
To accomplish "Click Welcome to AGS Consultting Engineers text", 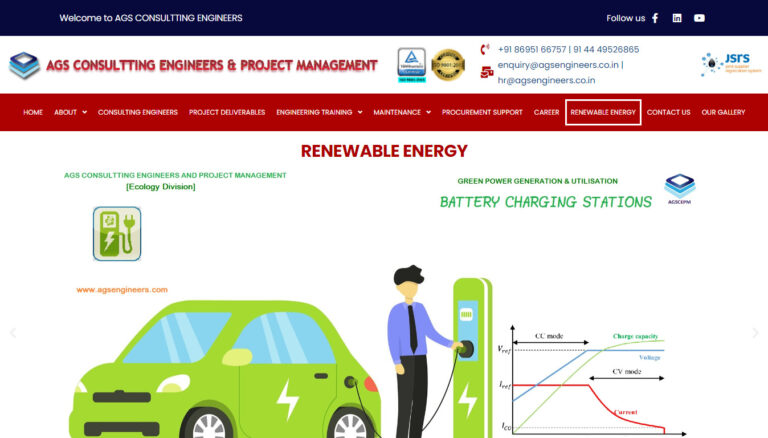I will (151, 18).
